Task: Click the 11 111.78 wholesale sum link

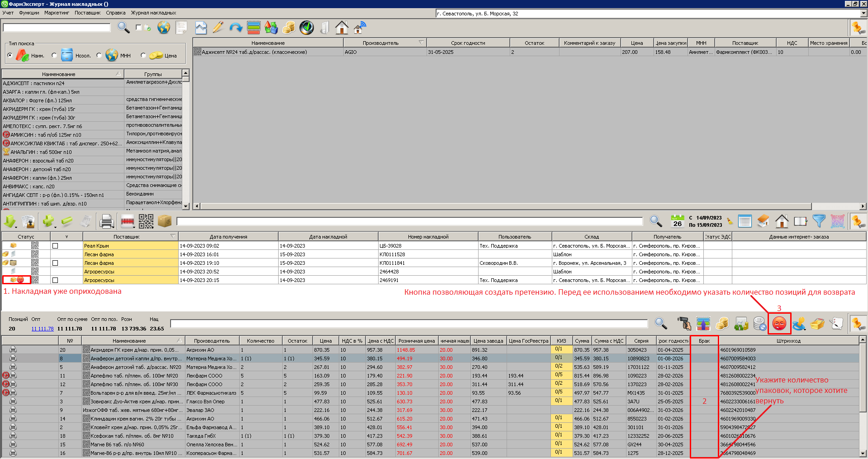Action: [x=42, y=329]
